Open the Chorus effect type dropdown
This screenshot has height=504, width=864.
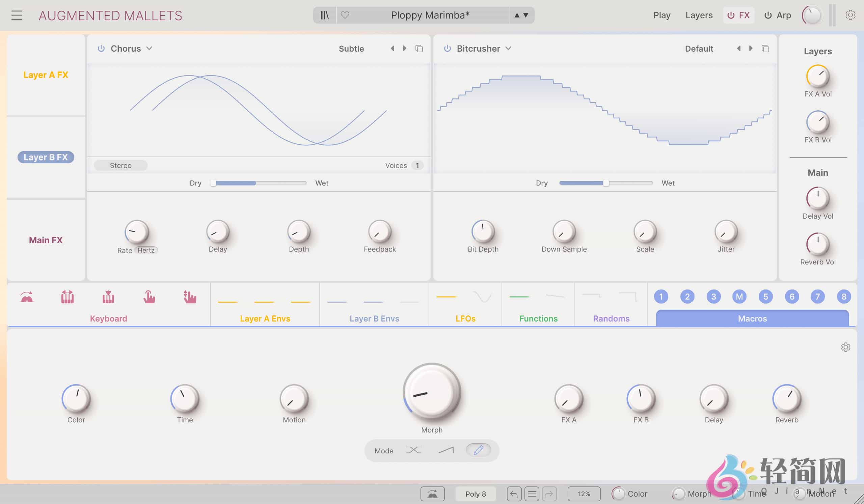pyautogui.click(x=150, y=48)
